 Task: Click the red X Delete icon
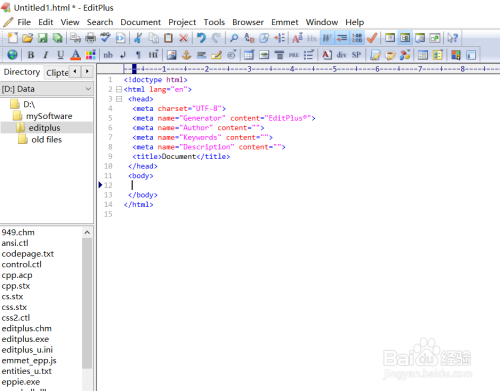[183, 38]
